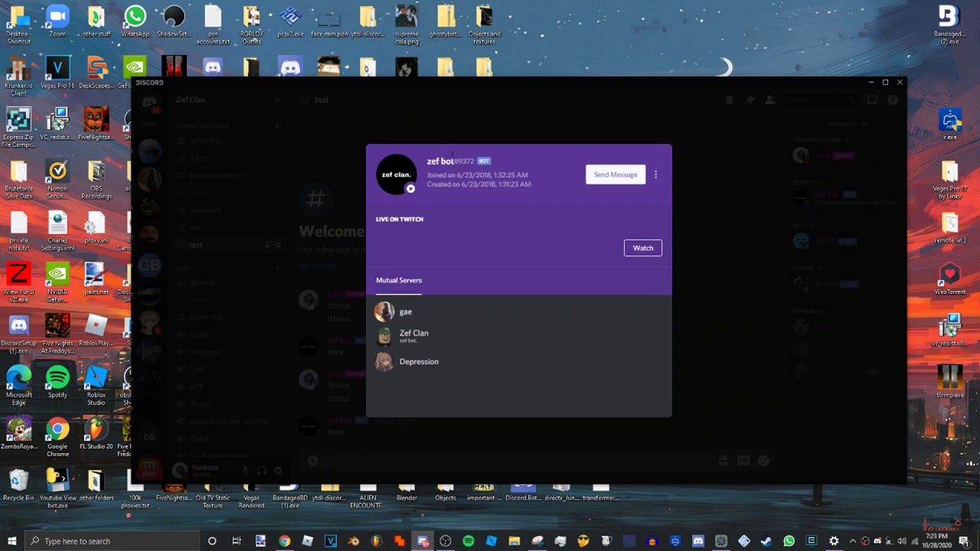Click the Depression server avatar
Image resolution: width=980 pixels, height=551 pixels.
(384, 361)
